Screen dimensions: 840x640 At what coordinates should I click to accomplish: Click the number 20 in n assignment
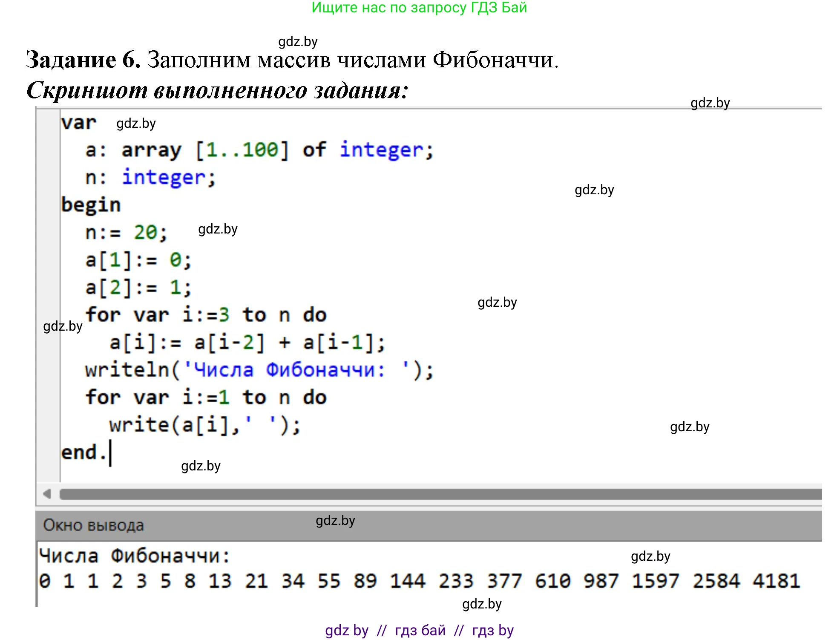[145, 233]
